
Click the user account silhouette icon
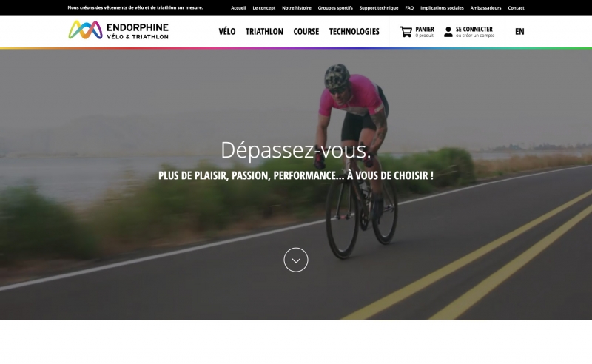coord(448,32)
